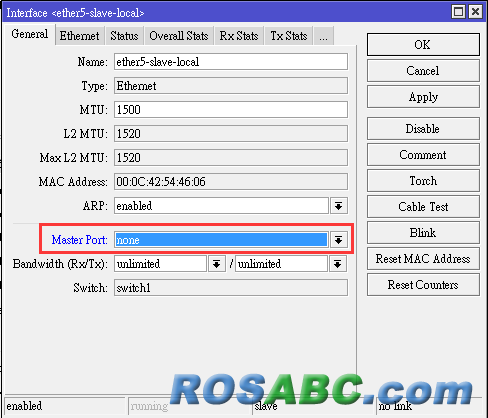Click the Reset MAC Address button
This screenshot has height=418, width=488.
pyautogui.click(x=423, y=259)
